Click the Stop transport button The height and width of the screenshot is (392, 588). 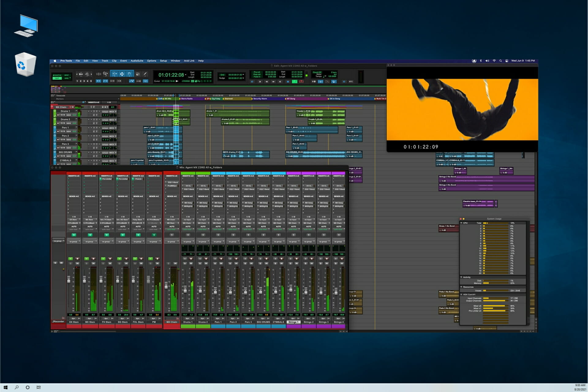point(288,81)
